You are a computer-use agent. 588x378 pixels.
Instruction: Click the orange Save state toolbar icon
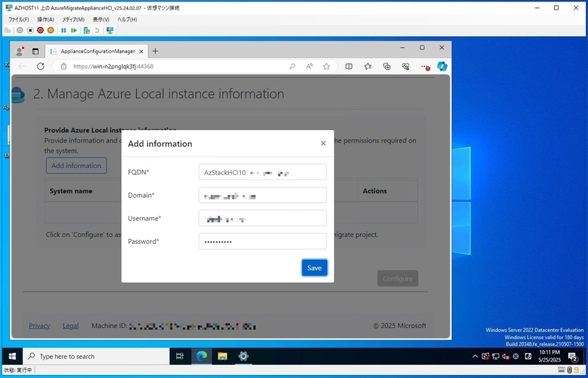pos(51,30)
